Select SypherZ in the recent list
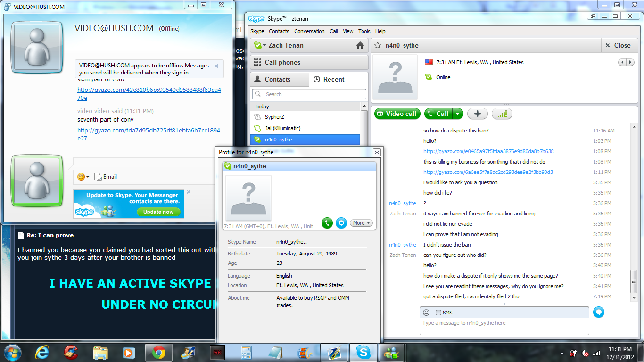Screen dimensions: 644x362 click(x=305, y=117)
